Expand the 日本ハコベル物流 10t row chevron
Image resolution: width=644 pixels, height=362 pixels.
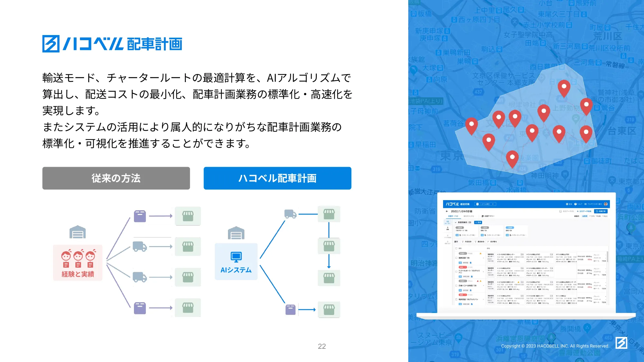point(483,285)
